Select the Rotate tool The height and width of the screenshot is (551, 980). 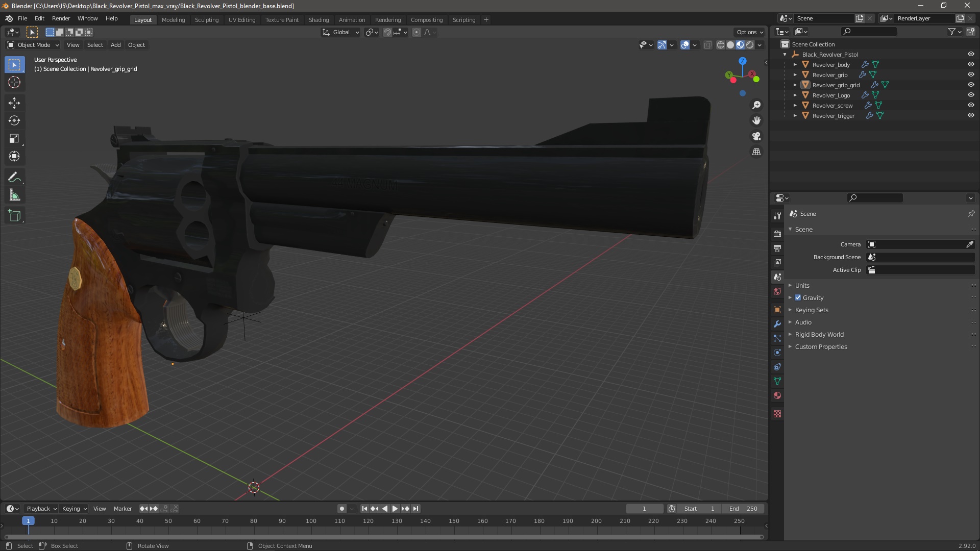point(14,121)
